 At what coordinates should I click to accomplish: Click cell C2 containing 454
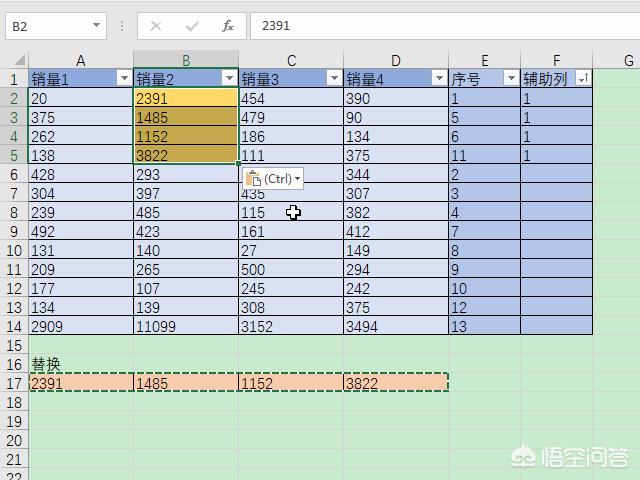click(291, 98)
